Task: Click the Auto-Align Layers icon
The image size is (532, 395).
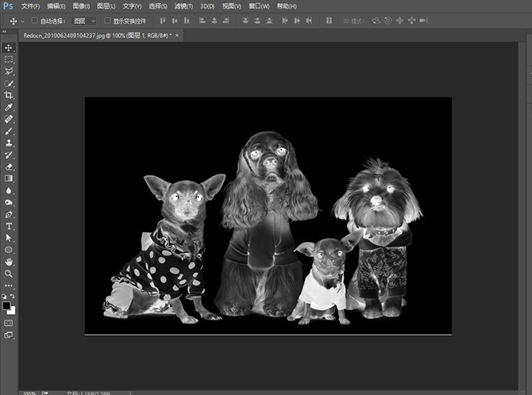Action: click(x=329, y=21)
